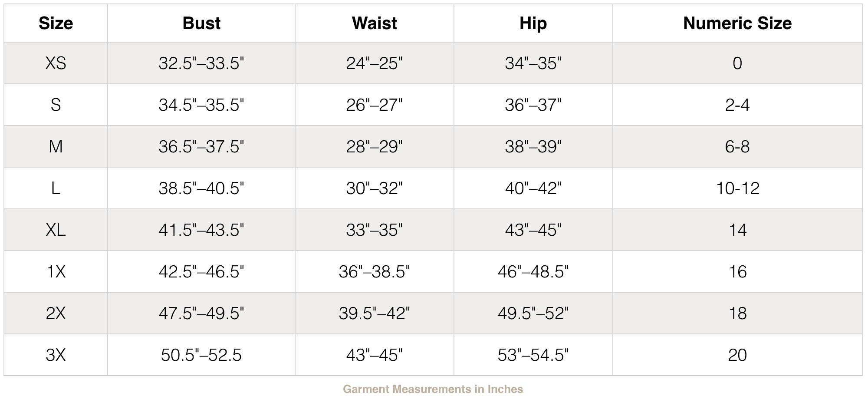Click numeric size 20 cell
Viewport: 868px width, 396px height.
tap(737, 355)
